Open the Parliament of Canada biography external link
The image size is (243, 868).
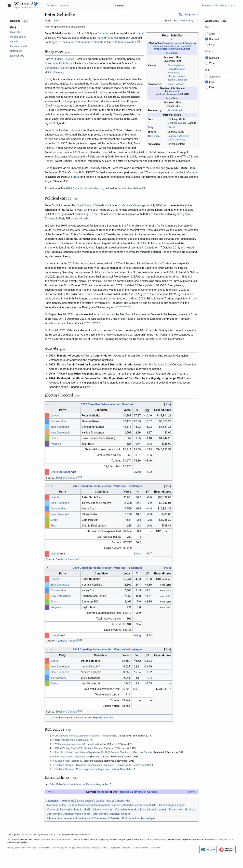tap(79, 784)
